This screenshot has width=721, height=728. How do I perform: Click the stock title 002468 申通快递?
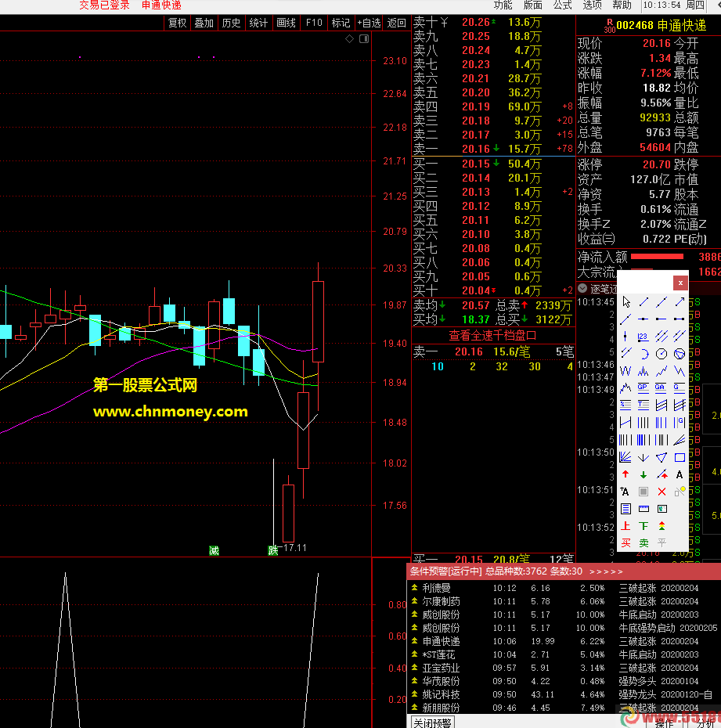pyautogui.click(x=661, y=26)
